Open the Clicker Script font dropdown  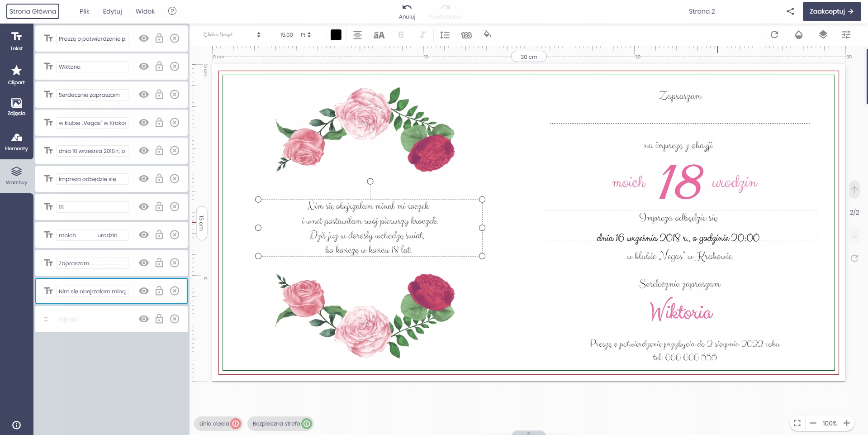[232, 35]
